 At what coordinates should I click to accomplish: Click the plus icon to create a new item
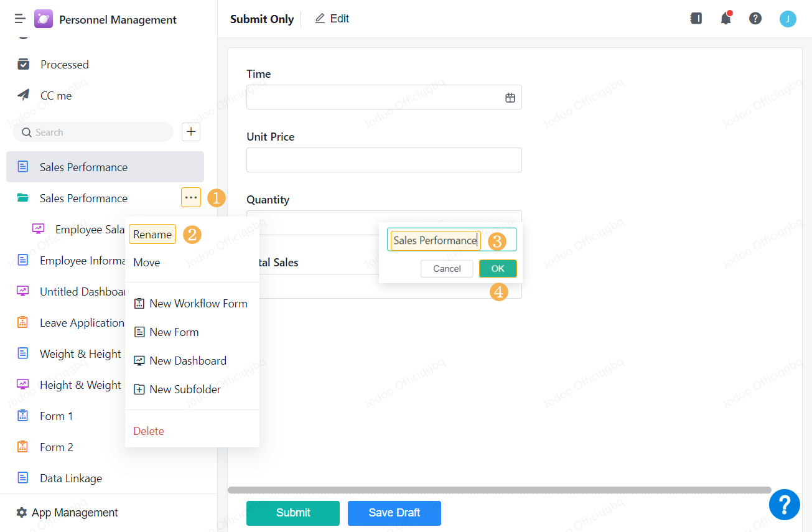190,132
